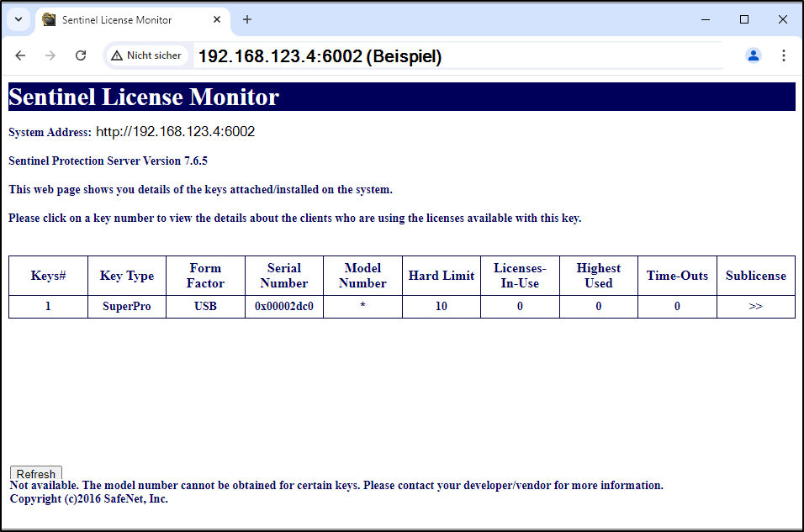The height and width of the screenshot is (532, 804).
Task: Open the sublicense >> link
Action: (x=756, y=307)
